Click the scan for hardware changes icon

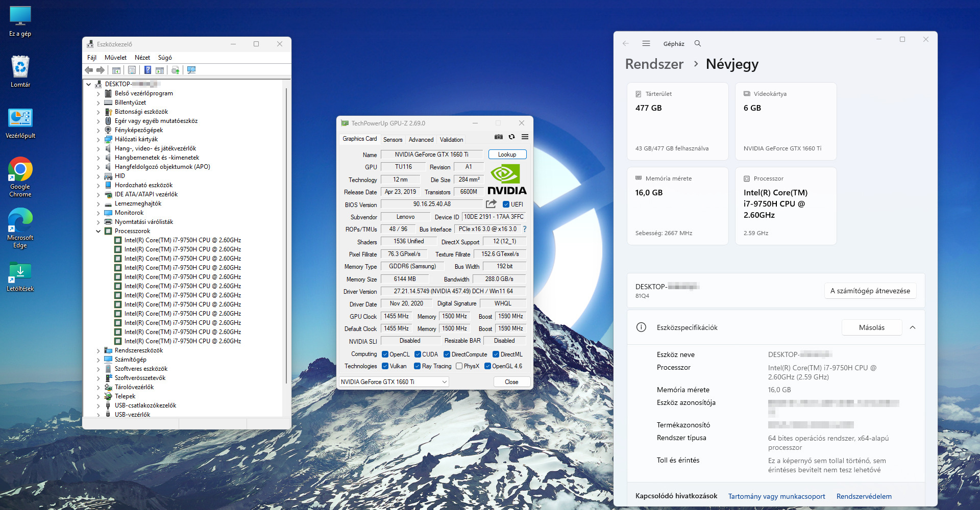[x=191, y=70]
